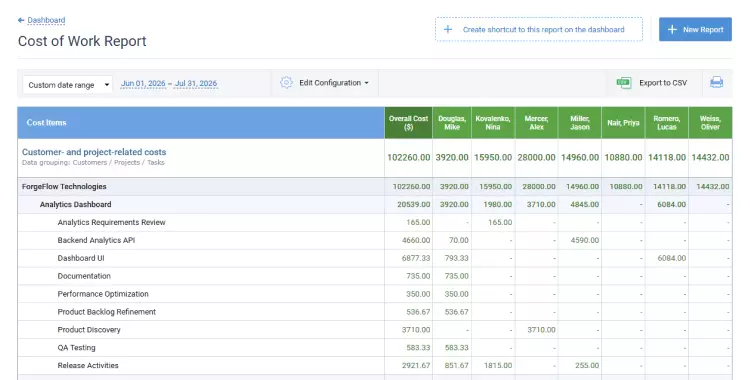Click the gear icon beside Edit Configuration

(x=286, y=82)
